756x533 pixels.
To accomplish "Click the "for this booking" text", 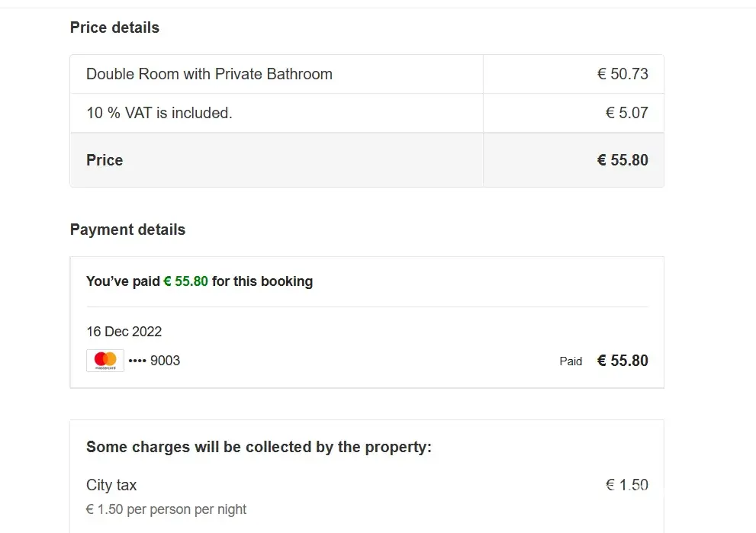I will point(262,281).
